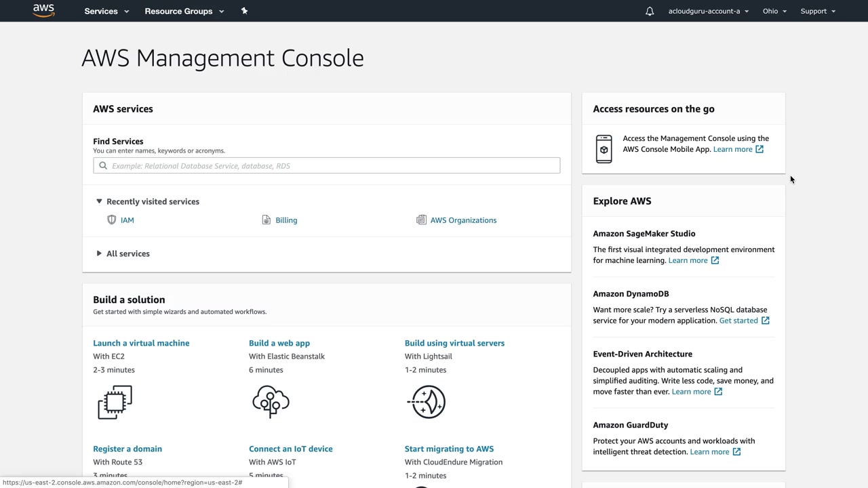Screen dimensions: 868x488
Task: Open the Ohio region menu
Action: 774,11
